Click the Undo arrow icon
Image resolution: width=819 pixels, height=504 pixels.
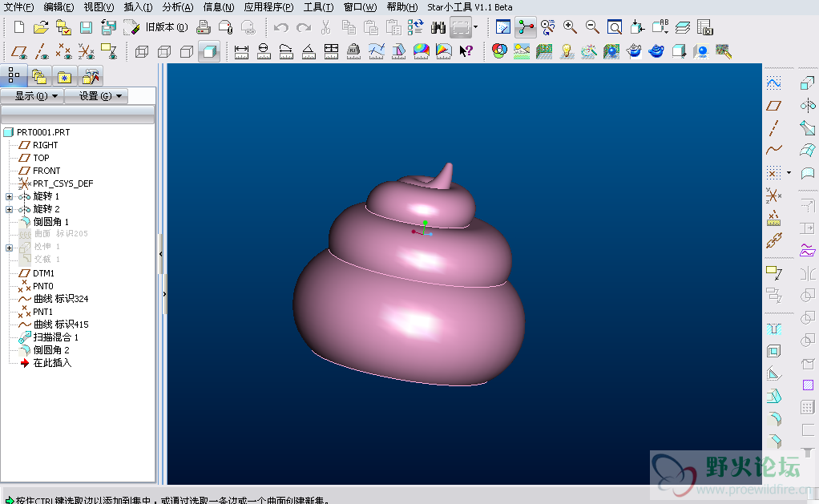(281, 27)
